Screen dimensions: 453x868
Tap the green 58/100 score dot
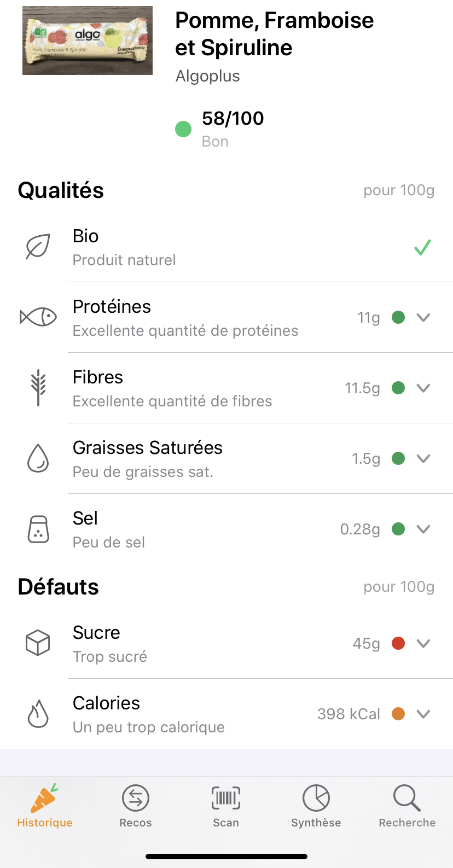pos(183,129)
